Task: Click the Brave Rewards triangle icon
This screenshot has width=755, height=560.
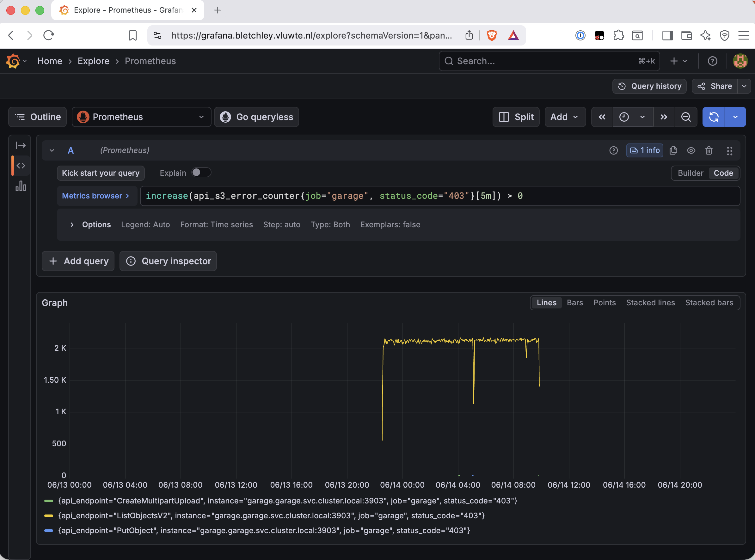Action: point(513,35)
